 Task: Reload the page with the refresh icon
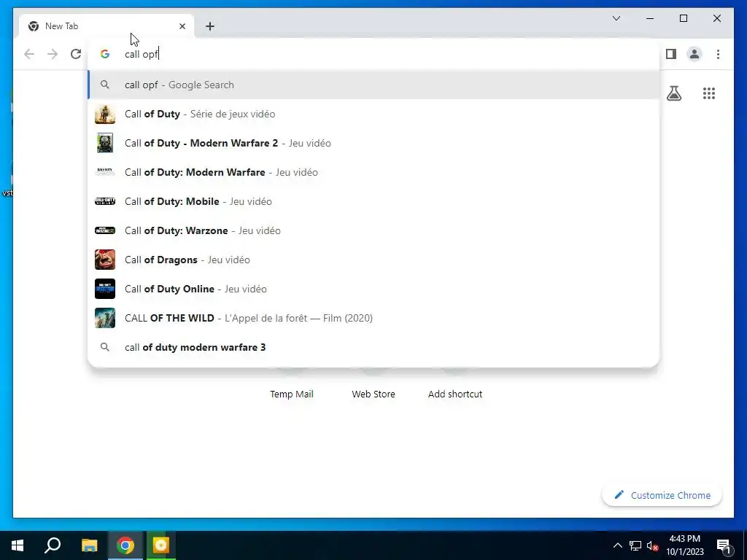(x=76, y=54)
